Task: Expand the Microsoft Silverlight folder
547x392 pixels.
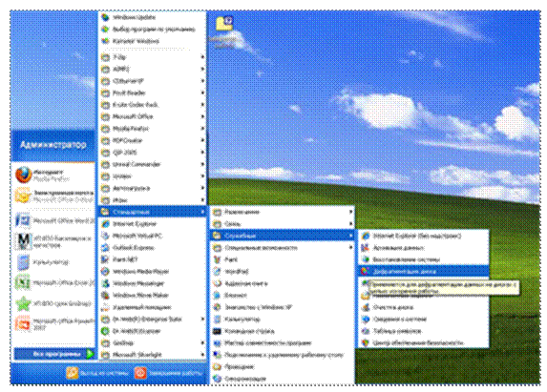Action: pos(152,355)
